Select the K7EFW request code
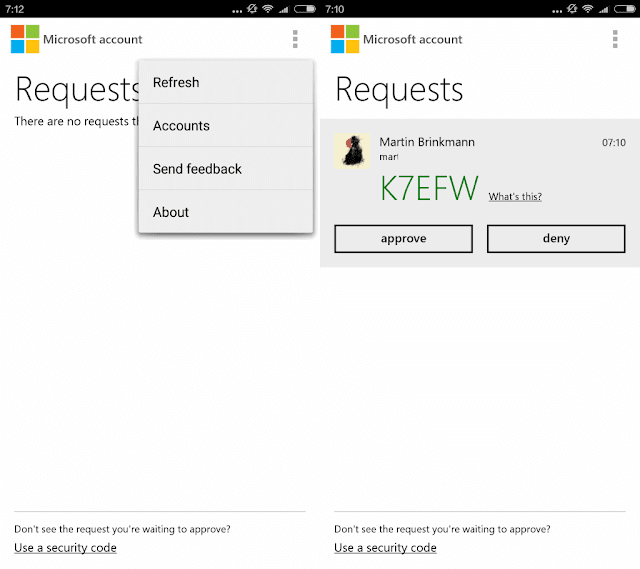 tap(429, 188)
